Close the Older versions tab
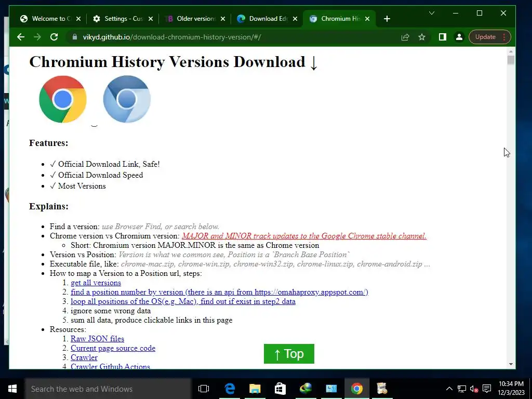The height and width of the screenshot is (399, 532). pos(223,19)
